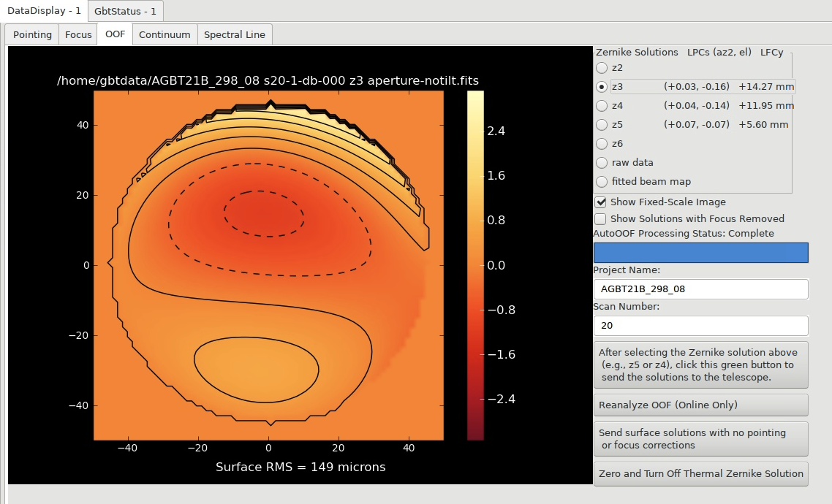Switch to the DataDisplay - 1 tab

click(x=44, y=11)
